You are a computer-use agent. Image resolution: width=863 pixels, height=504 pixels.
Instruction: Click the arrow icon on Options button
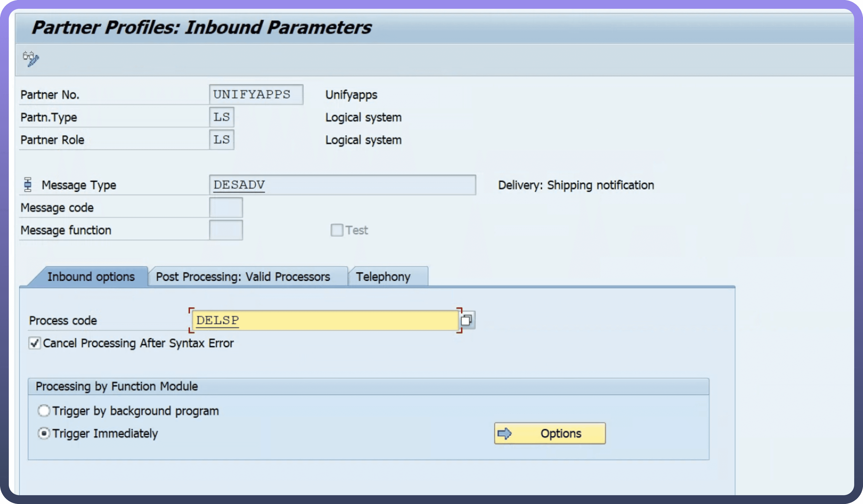pos(504,434)
